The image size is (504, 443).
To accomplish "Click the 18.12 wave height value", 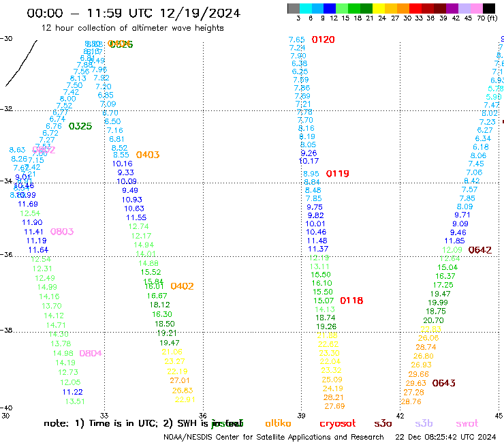I will (160, 305).
